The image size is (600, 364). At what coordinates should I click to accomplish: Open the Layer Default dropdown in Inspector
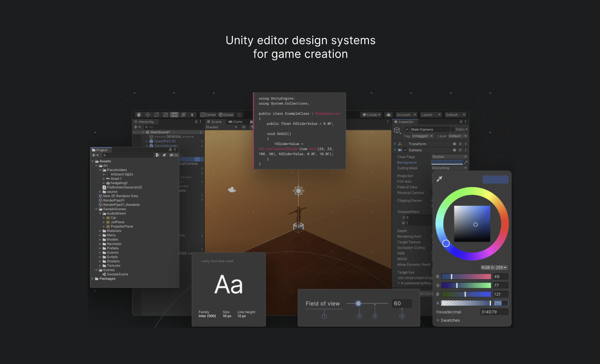[458, 136]
